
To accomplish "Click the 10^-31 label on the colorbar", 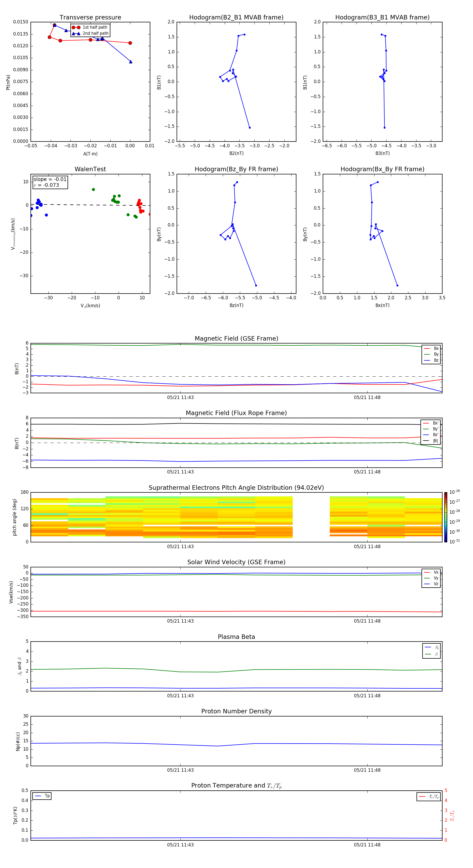I will pyautogui.click(x=455, y=542).
